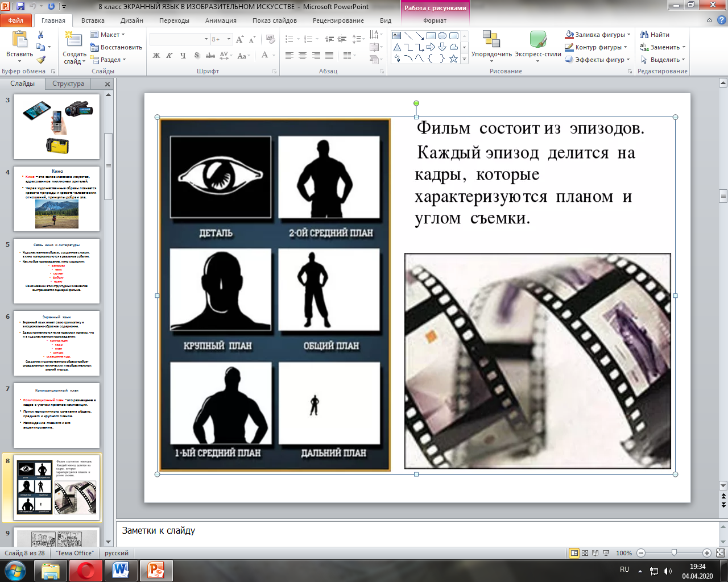Toggle bold (Ж) formatting
The width and height of the screenshot is (728, 582).
pyautogui.click(x=156, y=56)
